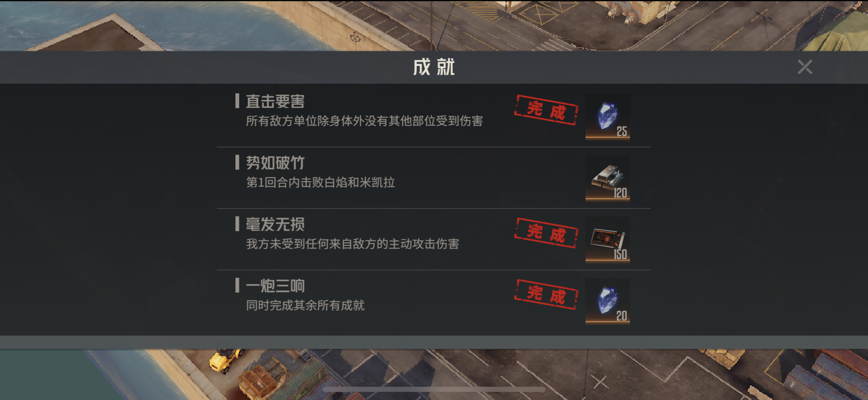Tap the crystal reward icon showing 20

coord(608,301)
